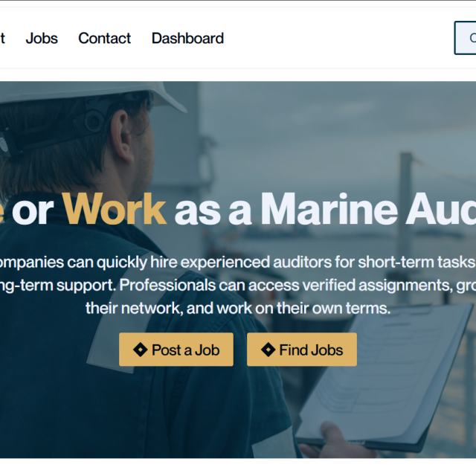Click the white word 'or' in the headline
The width and height of the screenshot is (476, 476).
[33, 211]
